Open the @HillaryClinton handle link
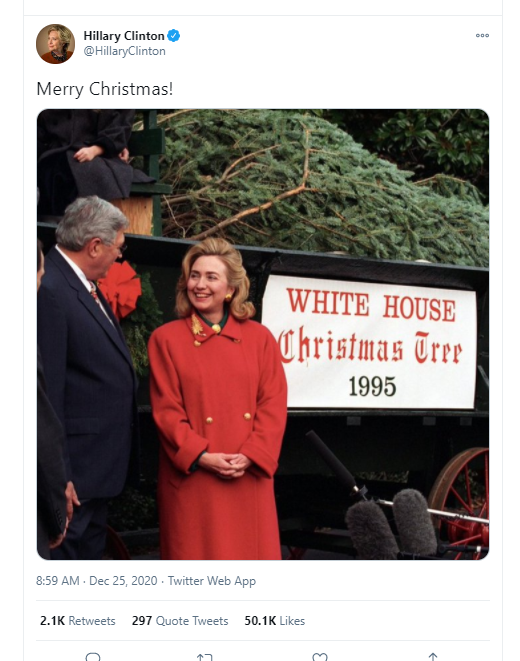 (124, 51)
